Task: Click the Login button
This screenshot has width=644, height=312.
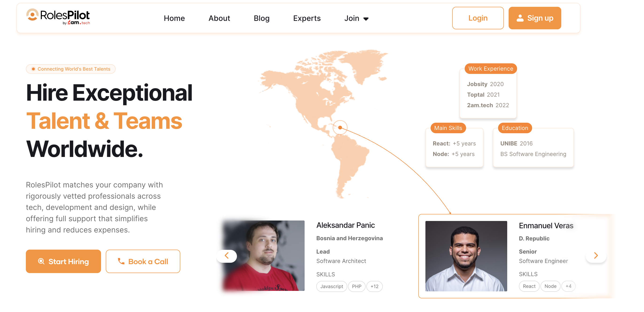Action: 478,18
